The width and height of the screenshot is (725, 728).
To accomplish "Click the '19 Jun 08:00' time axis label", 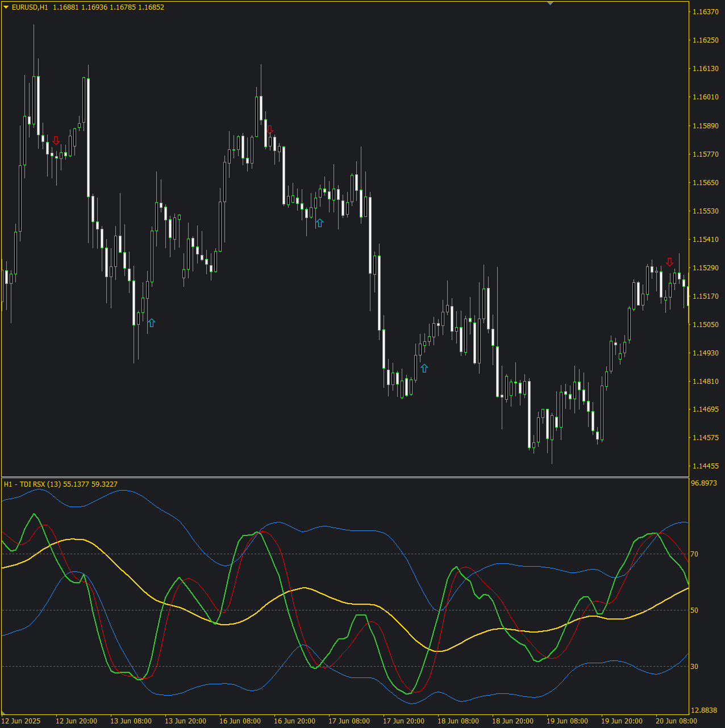I will [567, 721].
